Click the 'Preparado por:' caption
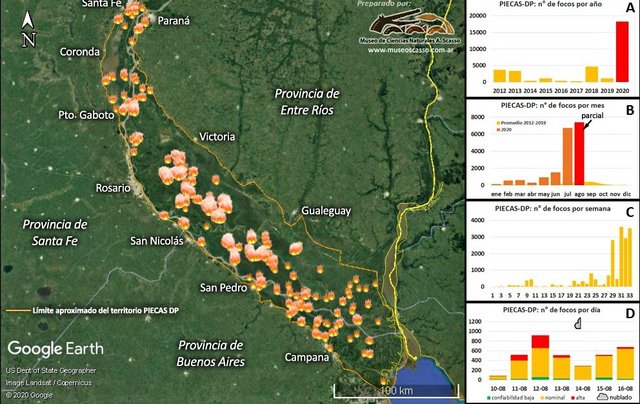This screenshot has height=404, width=640. click(384, 4)
